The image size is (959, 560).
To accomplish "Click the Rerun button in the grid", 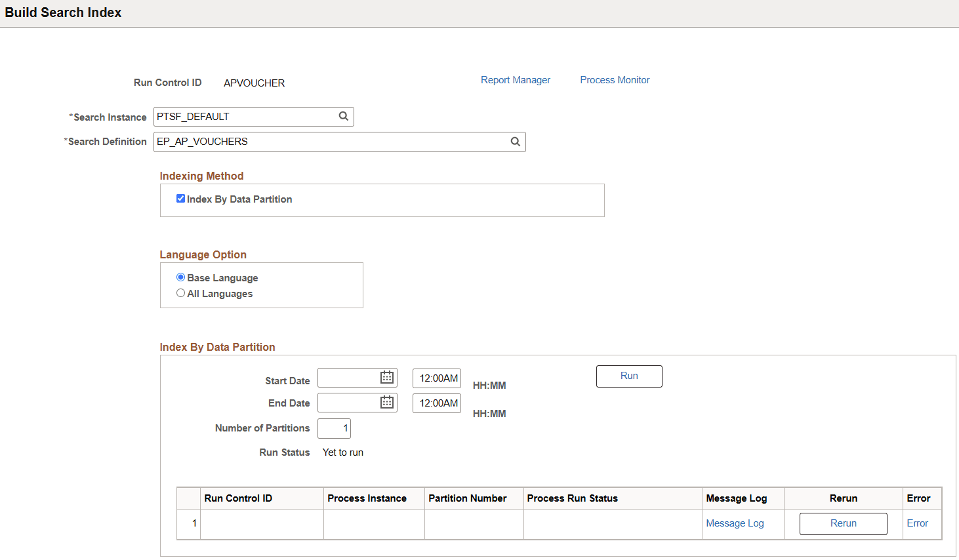I will coord(843,523).
